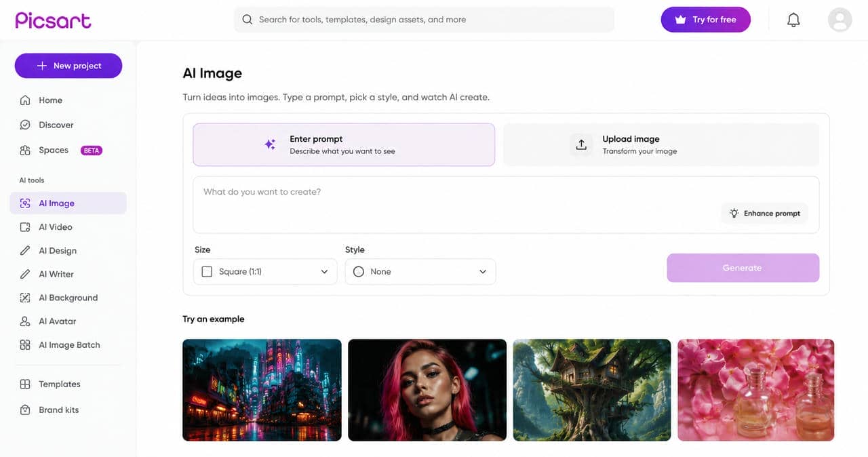
Task: Switch to the Upload image tab
Action: 661,144
